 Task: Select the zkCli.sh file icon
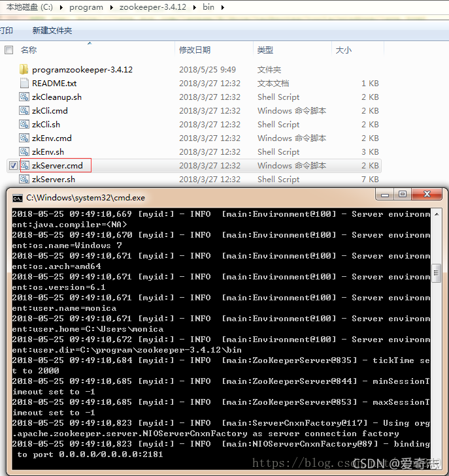[24, 124]
